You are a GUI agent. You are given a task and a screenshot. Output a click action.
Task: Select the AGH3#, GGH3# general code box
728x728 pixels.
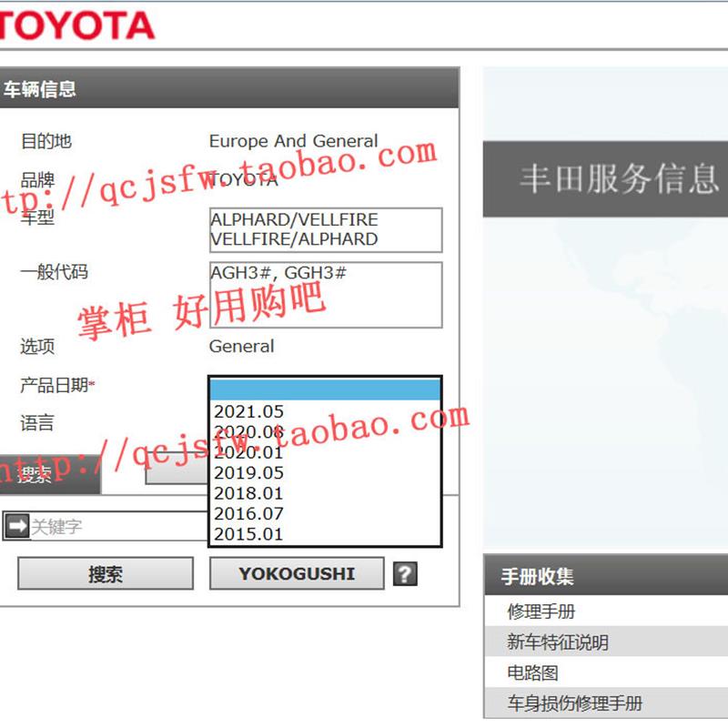point(326,295)
